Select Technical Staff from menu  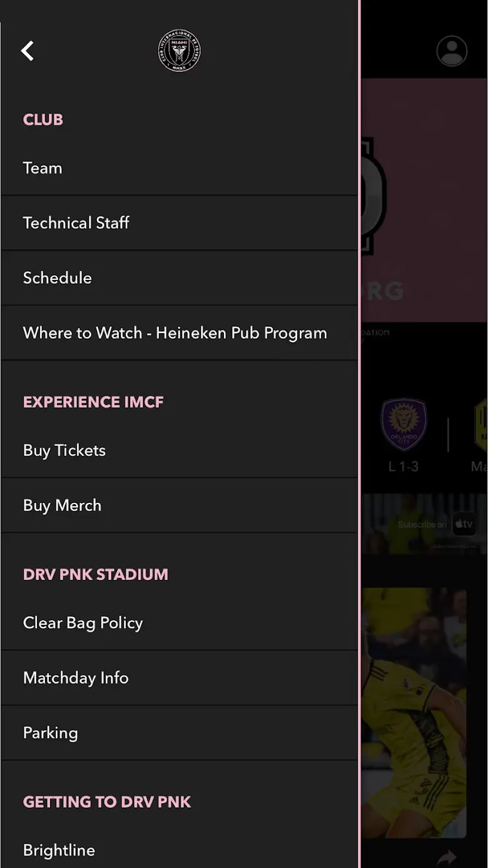[179, 223]
